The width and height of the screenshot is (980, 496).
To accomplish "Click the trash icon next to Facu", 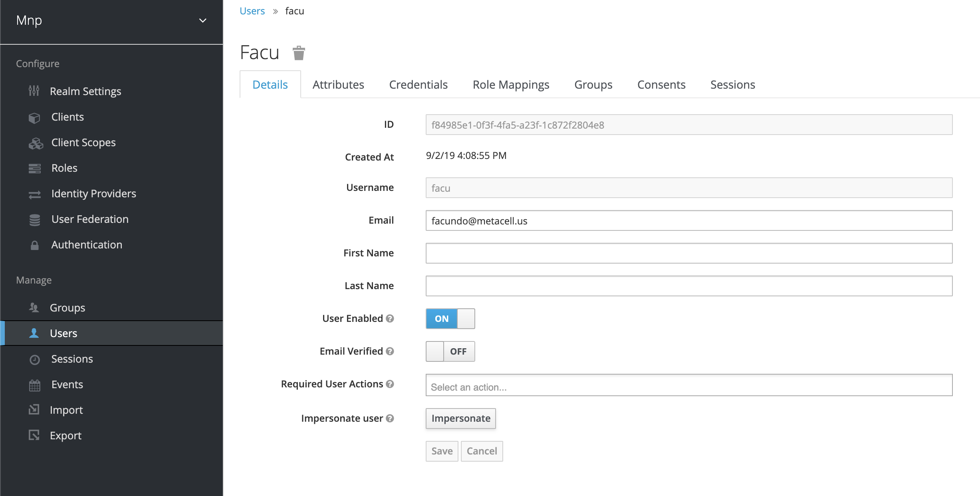I will coord(299,53).
